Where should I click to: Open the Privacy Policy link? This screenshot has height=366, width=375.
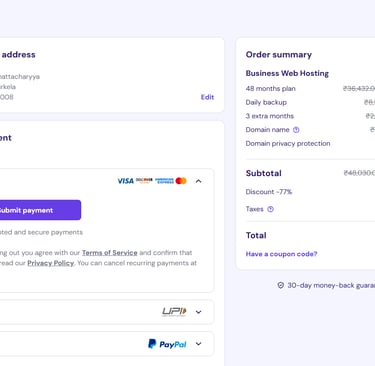[50, 263]
